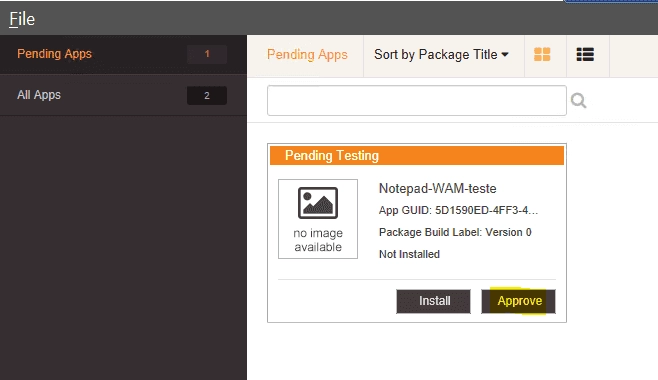Open the Sort by Package Title dropdown
658x380 pixels.
pos(441,55)
